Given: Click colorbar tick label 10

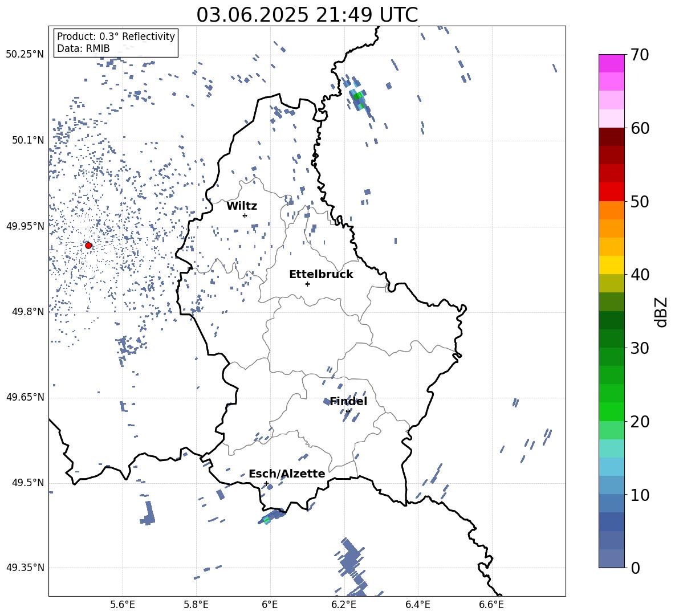Looking at the screenshot, I should 640,495.
